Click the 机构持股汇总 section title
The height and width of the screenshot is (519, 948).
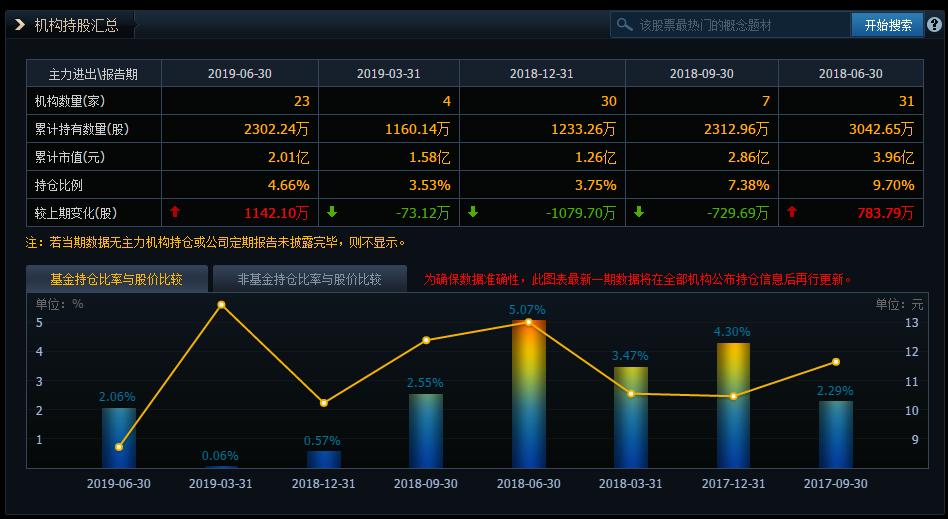[76, 25]
